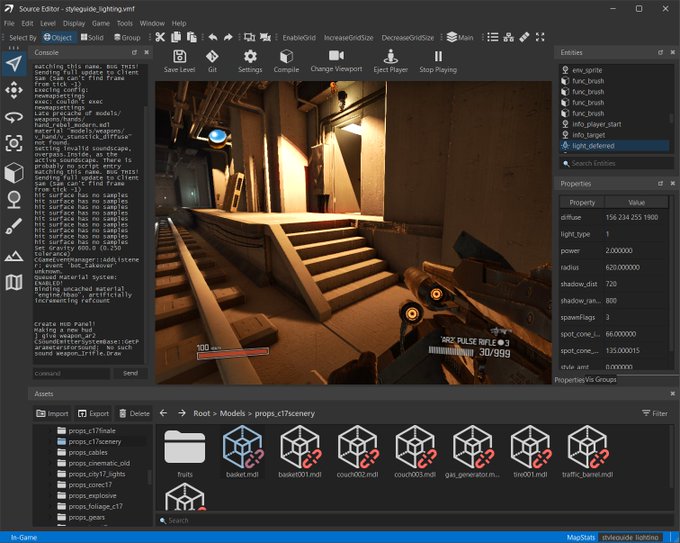
Task: Click Root in the breadcrumb path
Action: [x=202, y=413]
